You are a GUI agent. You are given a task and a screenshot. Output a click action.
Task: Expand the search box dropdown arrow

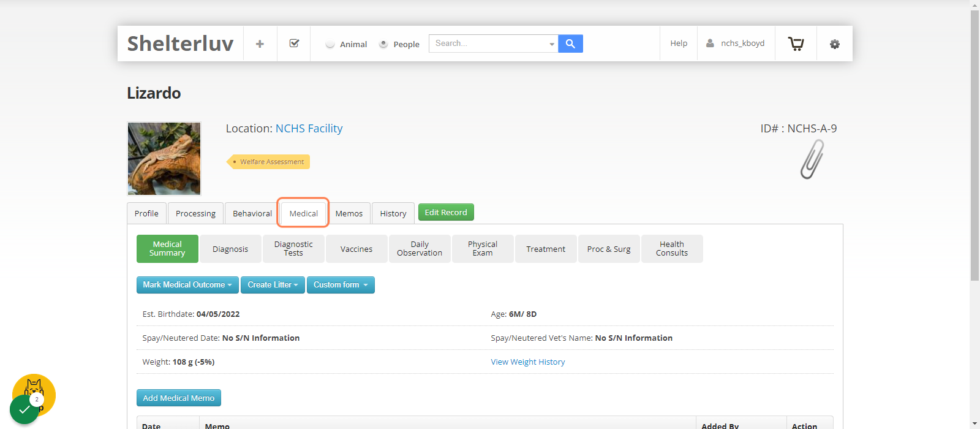pyautogui.click(x=552, y=44)
